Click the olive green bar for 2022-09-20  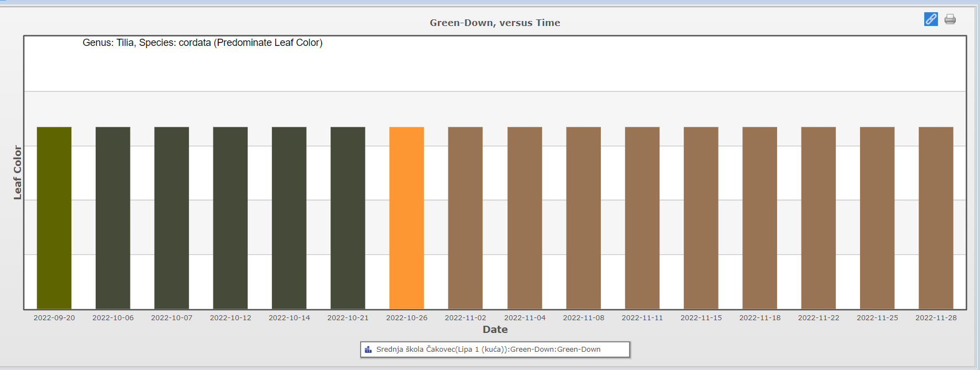click(54, 218)
